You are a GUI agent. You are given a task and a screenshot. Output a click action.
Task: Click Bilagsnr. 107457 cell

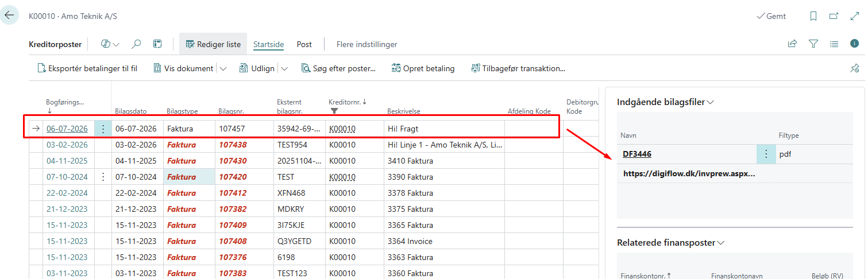click(x=244, y=129)
